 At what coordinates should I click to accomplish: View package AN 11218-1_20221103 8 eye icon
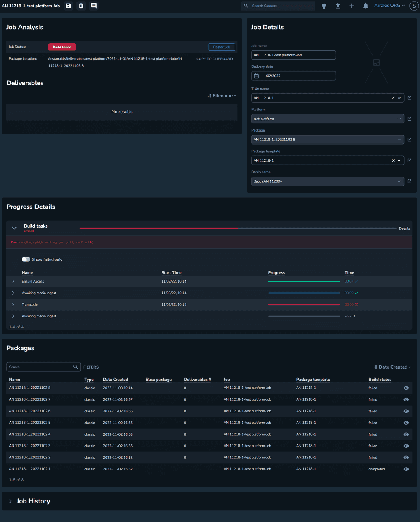tap(406, 388)
